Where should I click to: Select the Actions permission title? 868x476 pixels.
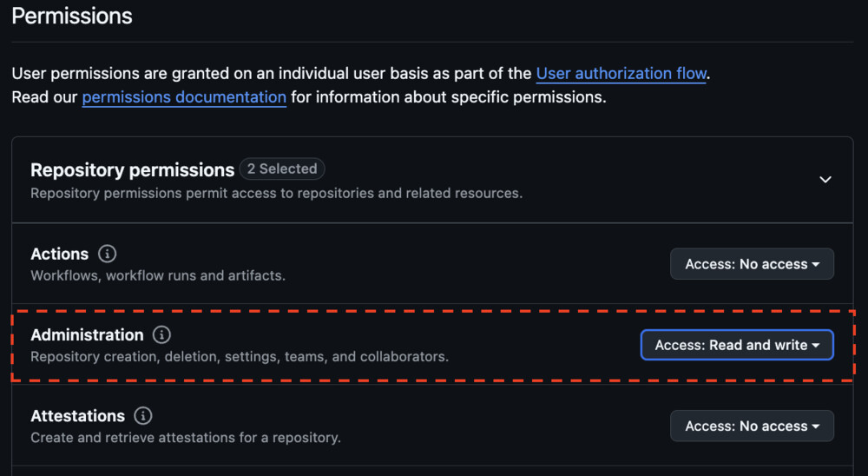tap(59, 255)
